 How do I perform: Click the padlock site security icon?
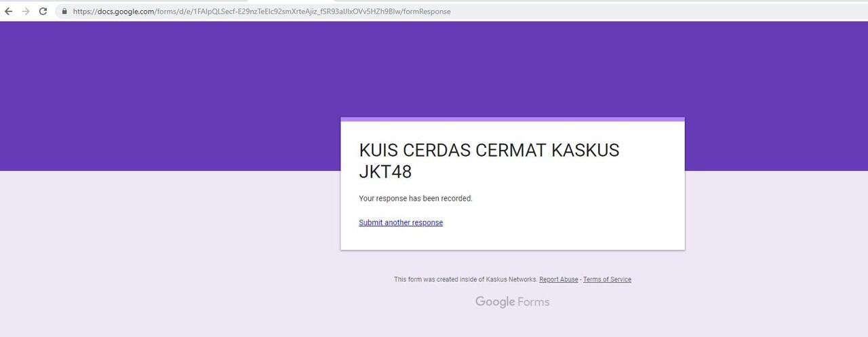[x=64, y=12]
